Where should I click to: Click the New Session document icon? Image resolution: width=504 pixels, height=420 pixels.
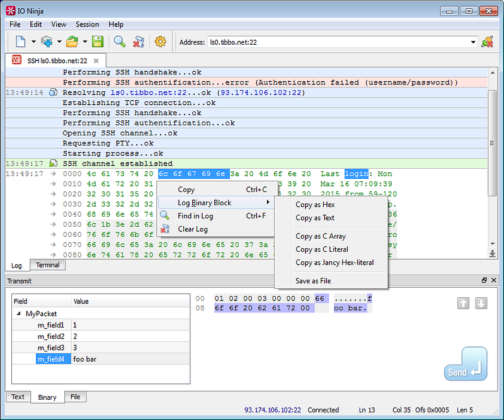(21, 42)
